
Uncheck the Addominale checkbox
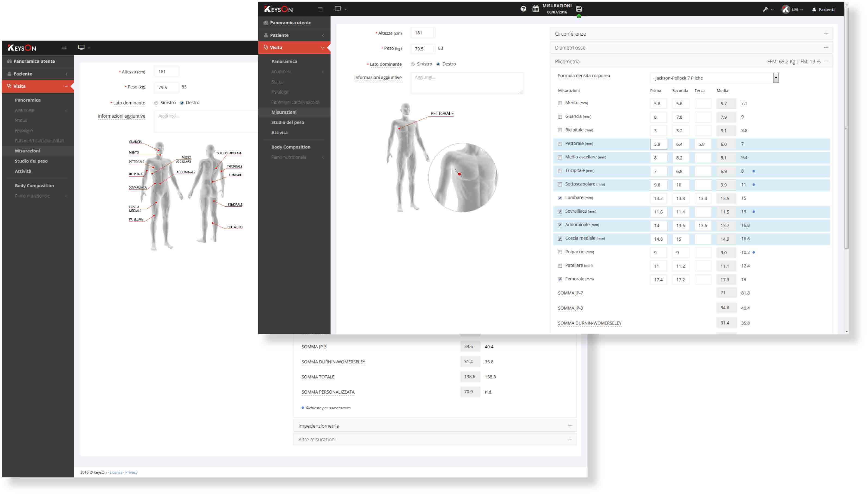(x=560, y=225)
